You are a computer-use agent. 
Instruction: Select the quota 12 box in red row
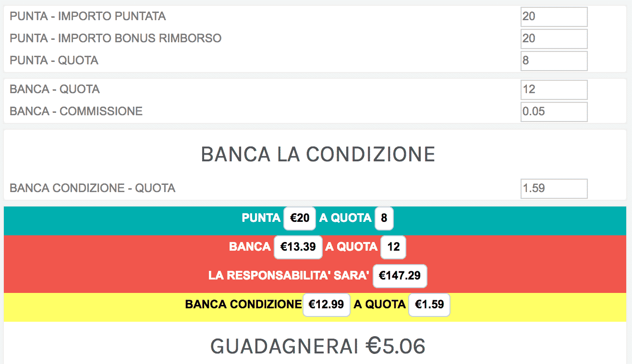(x=393, y=247)
